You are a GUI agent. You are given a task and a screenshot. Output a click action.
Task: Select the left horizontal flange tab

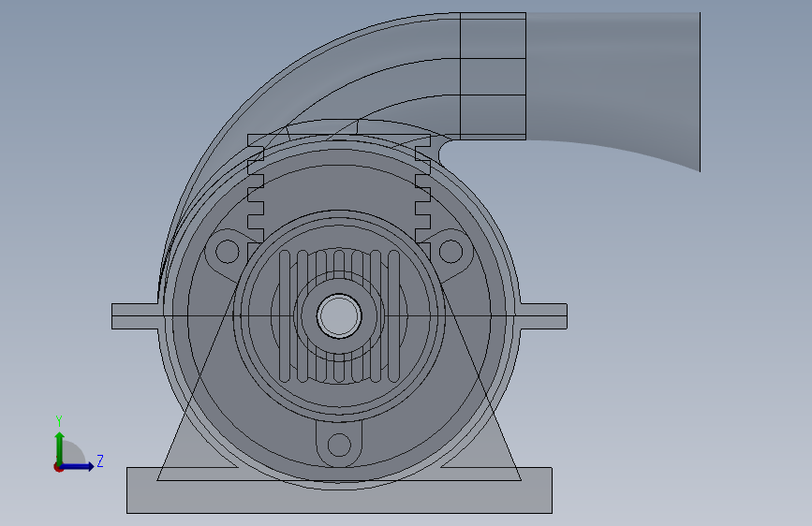pyautogui.click(x=136, y=316)
